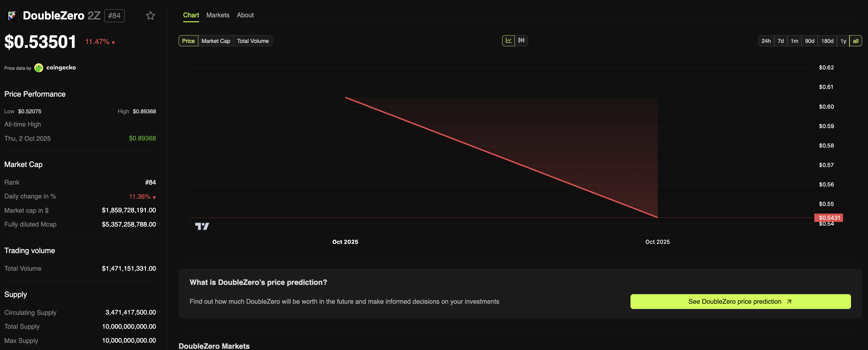Click See DoubleZero price prediction button
Image resolution: width=868 pixels, height=350 pixels.
(x=740, y=302)
